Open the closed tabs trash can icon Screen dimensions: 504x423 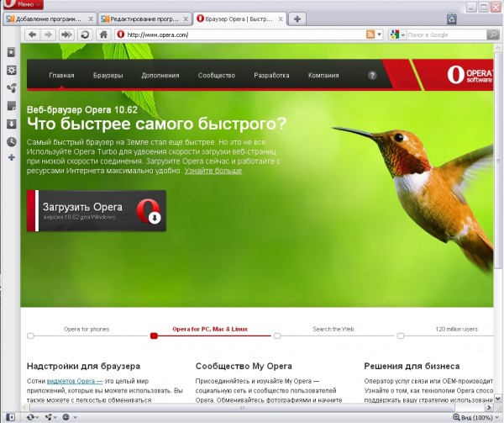452,19
